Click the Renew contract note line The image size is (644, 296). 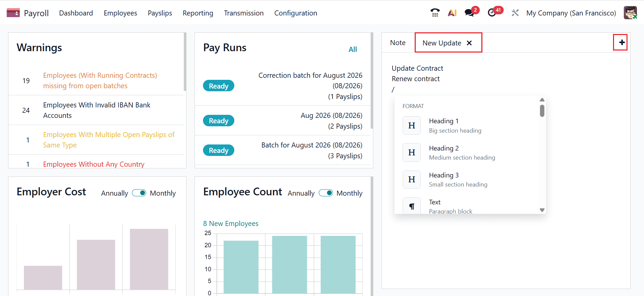415,79
